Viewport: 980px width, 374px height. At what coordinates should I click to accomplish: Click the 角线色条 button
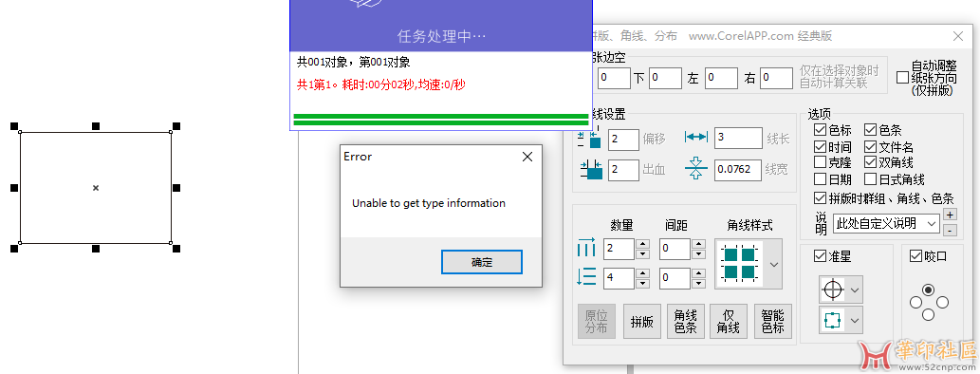click(x=686, y=322)
